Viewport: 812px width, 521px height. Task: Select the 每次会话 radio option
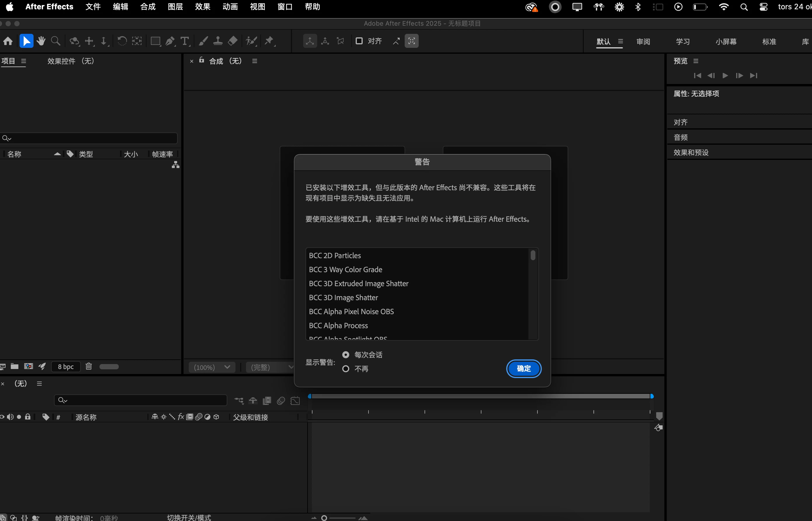coord(345,355)
